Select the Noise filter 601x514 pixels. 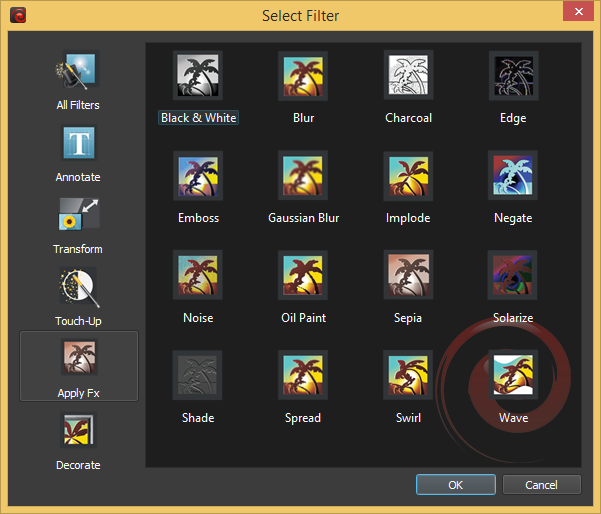(198, 276)
